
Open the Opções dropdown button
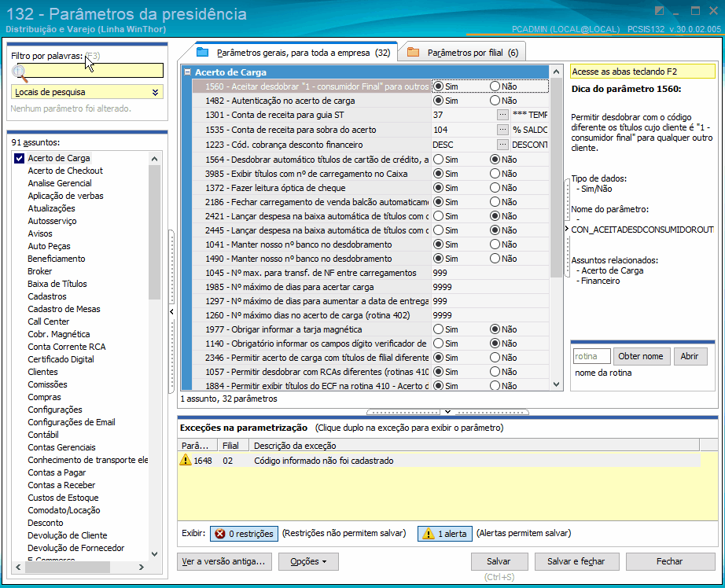[308, 561]
